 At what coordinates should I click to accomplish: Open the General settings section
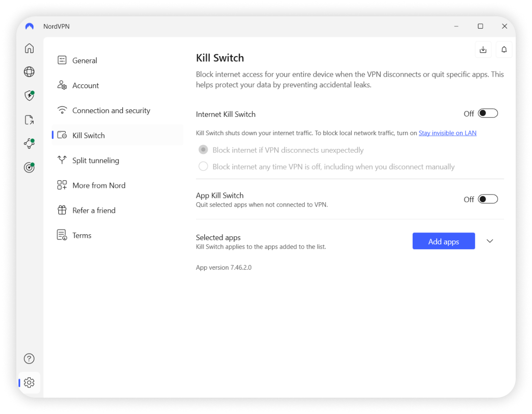pyautogui.click(x=85, y=60)
